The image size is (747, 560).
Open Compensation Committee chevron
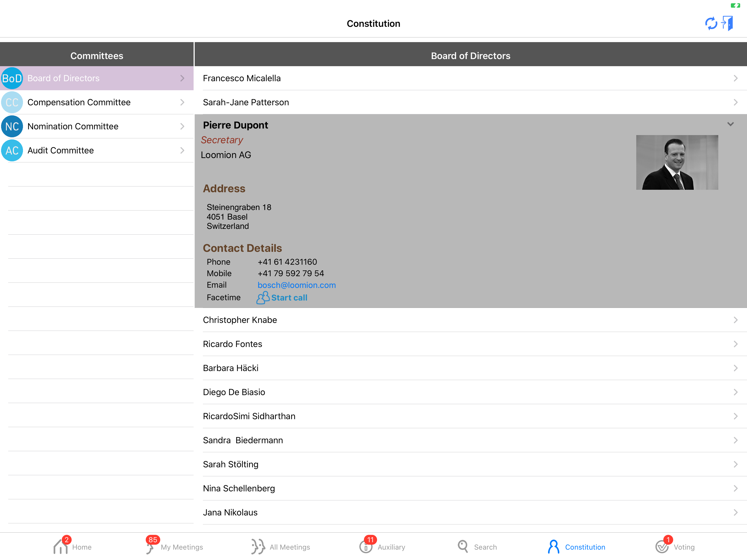(x=182, y=102)
